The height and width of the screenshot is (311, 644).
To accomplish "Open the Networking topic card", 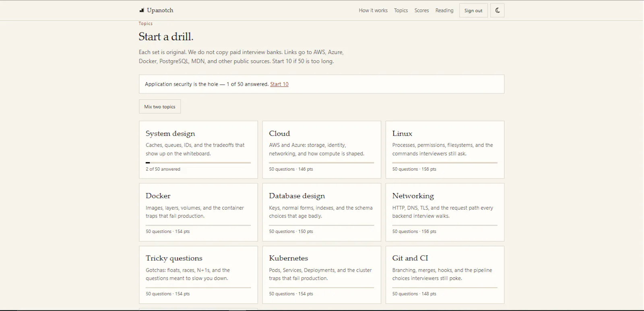I will click(x=445, y=212).
